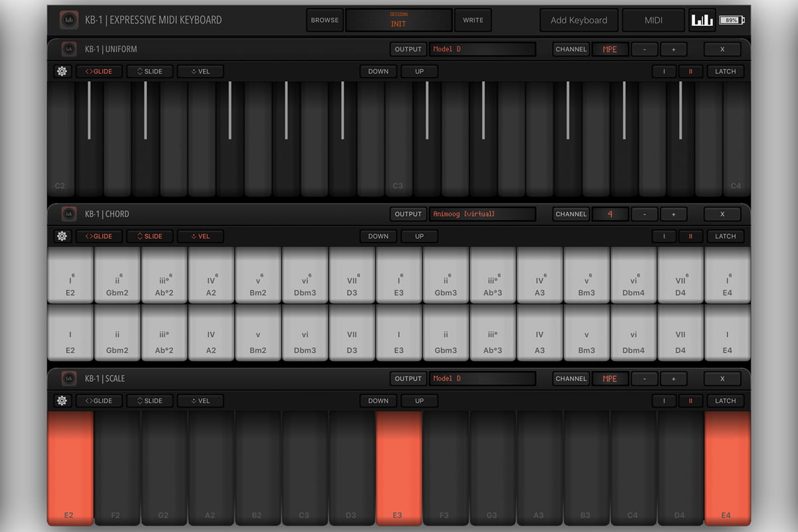The image size is (798, 532).
Task: Select single row I on Chord keyboard
Action: (664, 236)
